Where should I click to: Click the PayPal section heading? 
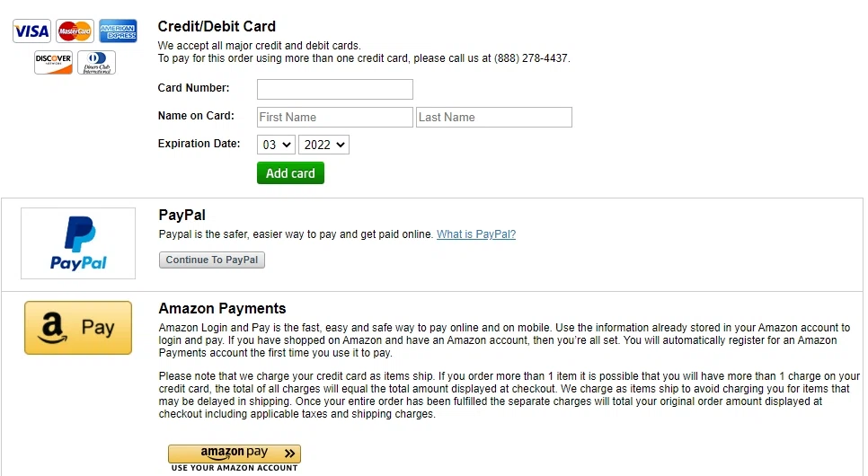(x=182, y=216)
